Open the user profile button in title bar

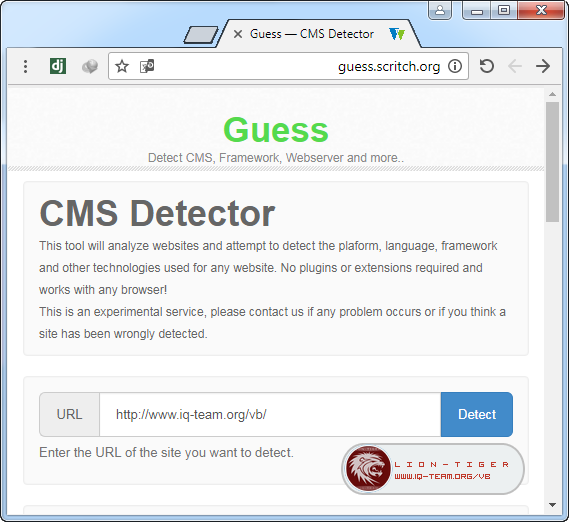440,10
